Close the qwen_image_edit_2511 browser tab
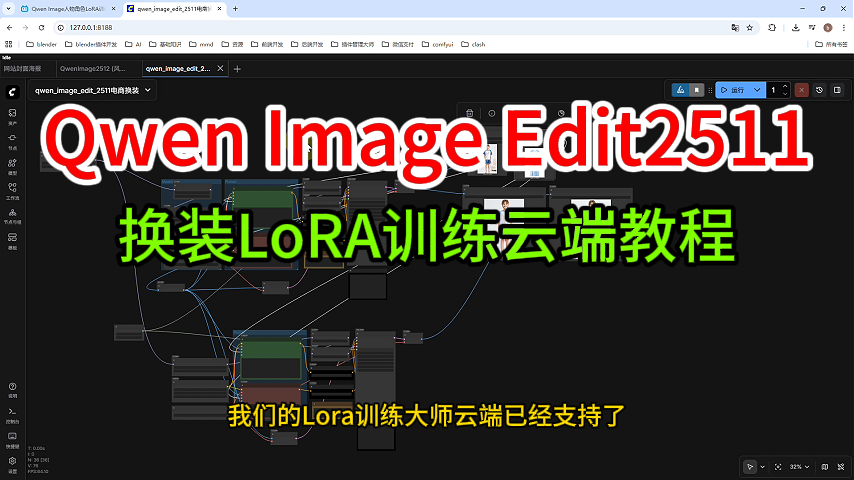The height and width of the screenshot is (480, 854). click(219, 9)
